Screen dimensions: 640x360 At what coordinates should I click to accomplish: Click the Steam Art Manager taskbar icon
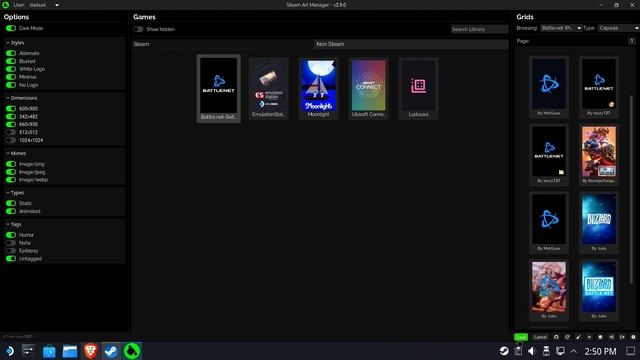131,351
